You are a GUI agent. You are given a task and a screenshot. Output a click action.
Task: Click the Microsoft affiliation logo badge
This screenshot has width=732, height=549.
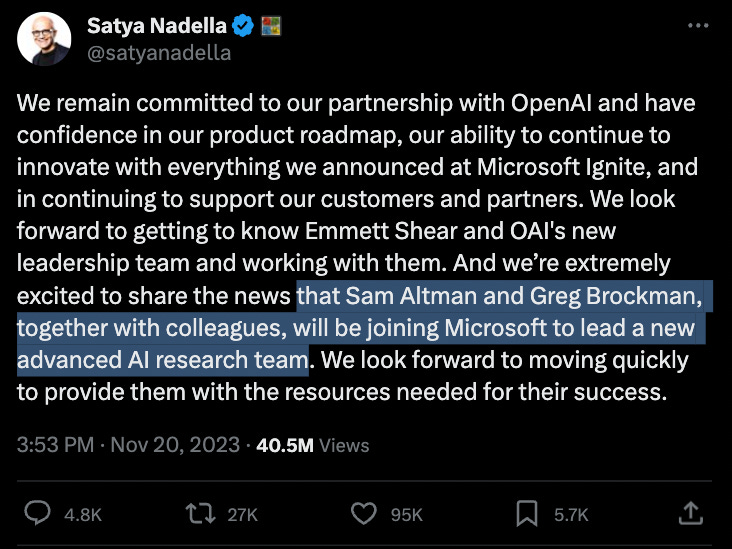pyautogui.click(x=271, y=24)
